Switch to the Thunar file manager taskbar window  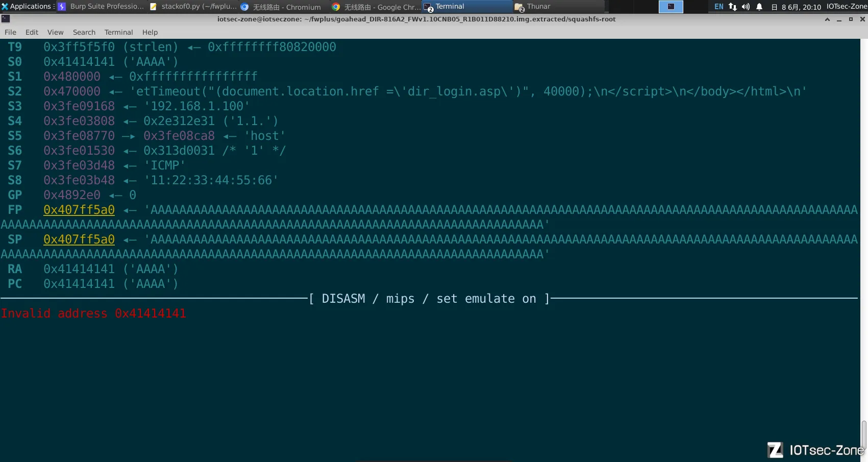point(558,7)
